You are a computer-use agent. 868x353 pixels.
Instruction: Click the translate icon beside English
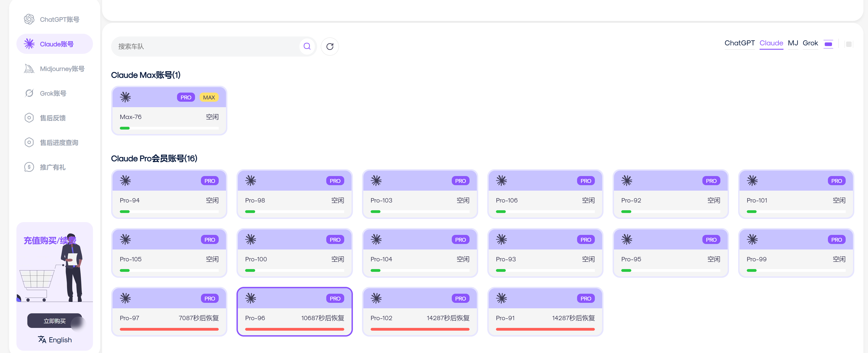click(42, 339)
